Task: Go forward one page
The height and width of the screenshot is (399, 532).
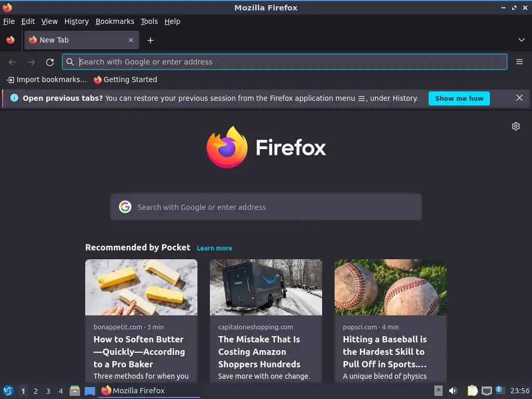Action: (31, 62)
